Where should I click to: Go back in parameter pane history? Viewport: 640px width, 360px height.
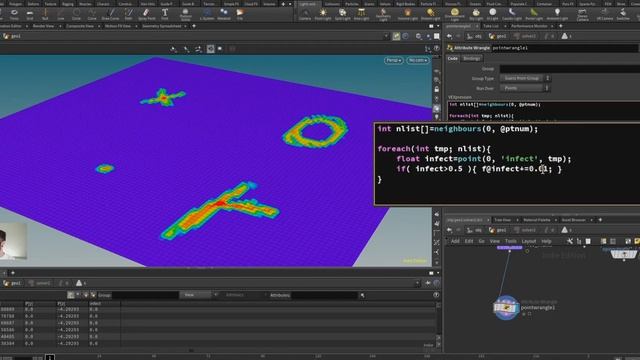coord(449,36)
